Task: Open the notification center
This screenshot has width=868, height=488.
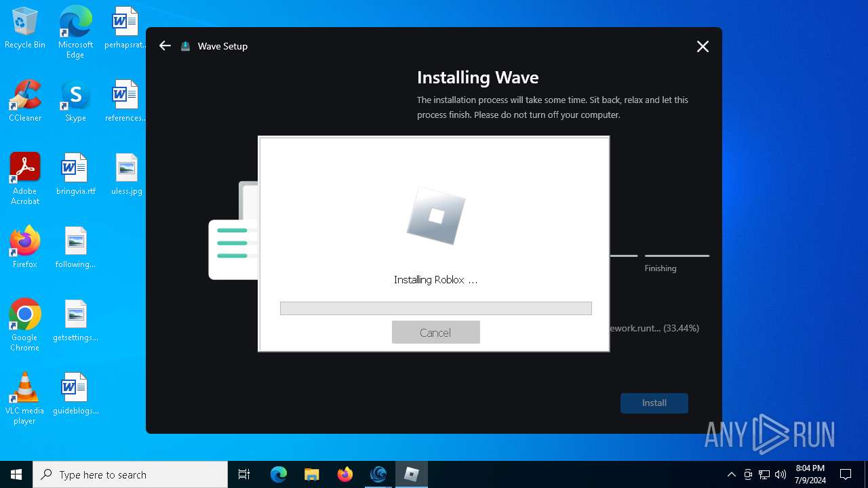Action: (846, 474)
